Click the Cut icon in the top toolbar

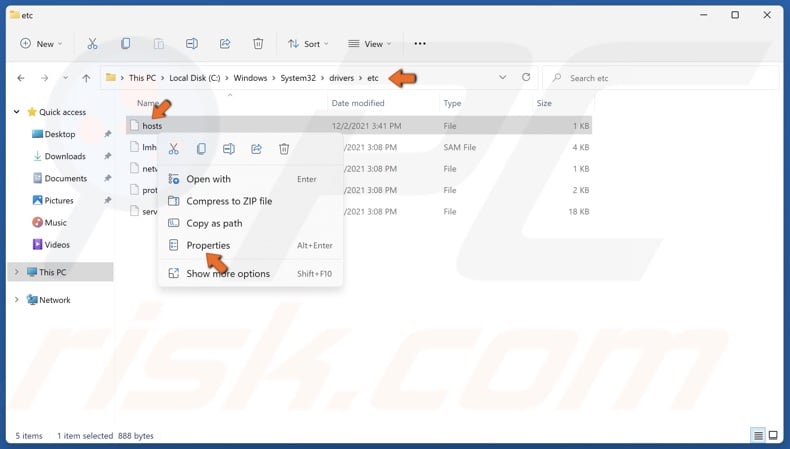92,44
